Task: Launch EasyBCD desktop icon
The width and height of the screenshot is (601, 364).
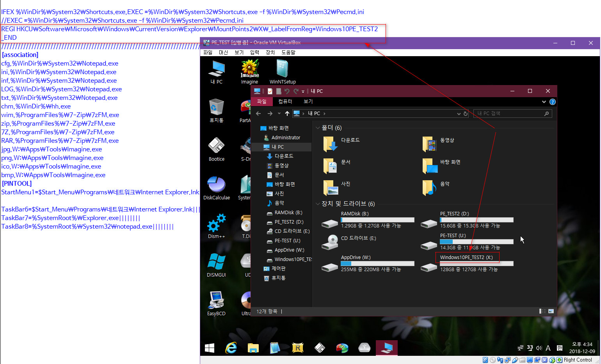Action: coord(217,304)
